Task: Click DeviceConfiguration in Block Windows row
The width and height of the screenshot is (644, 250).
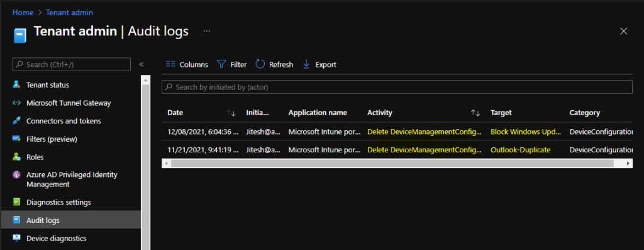Action: pyautogui.click(x=601, y=132)
